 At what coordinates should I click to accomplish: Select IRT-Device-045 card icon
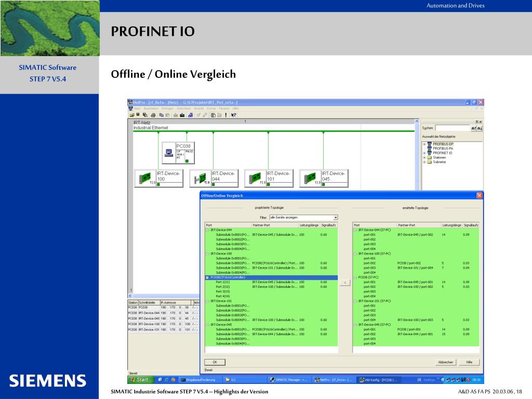[310, 178]
